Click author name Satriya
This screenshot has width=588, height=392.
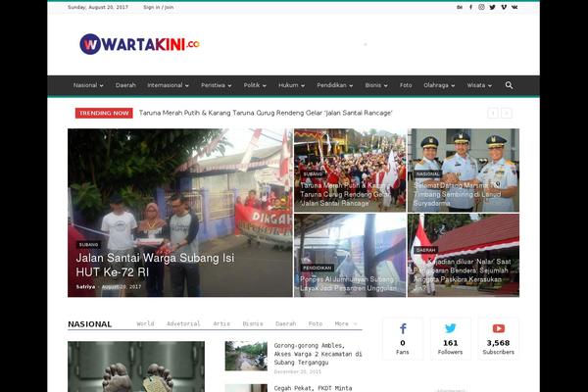(85, 286)
